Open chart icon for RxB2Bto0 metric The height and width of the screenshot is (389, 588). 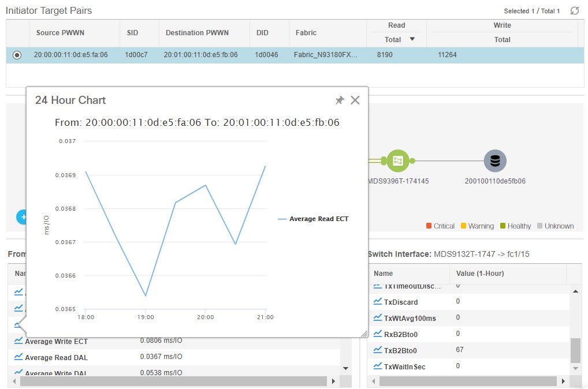378,334
